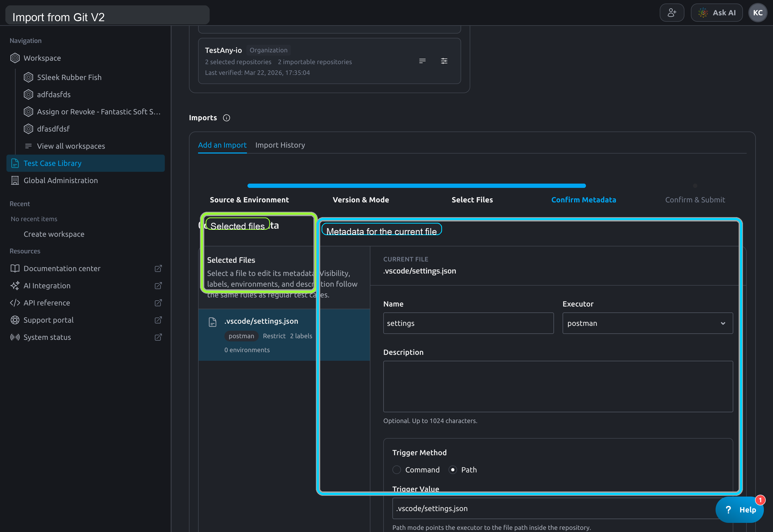The width and height of the screenshot is (773, 532).
Task: Click View all workspaces
Action: click(71, 146)
